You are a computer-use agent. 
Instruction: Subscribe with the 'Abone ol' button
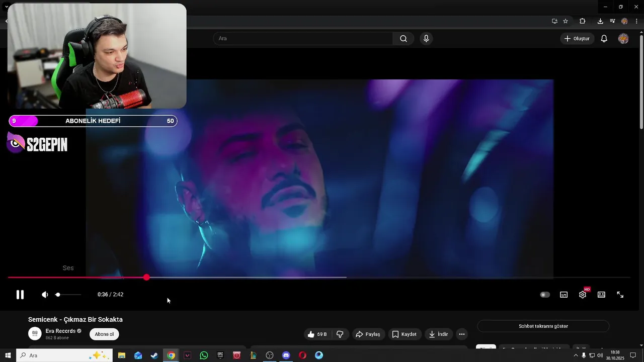click(104, 334)
